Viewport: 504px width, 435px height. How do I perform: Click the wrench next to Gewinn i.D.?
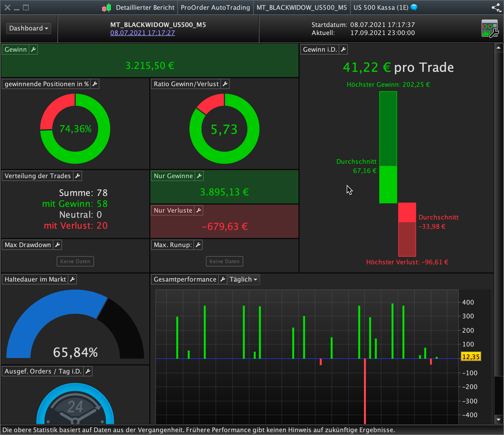(343, 49)
